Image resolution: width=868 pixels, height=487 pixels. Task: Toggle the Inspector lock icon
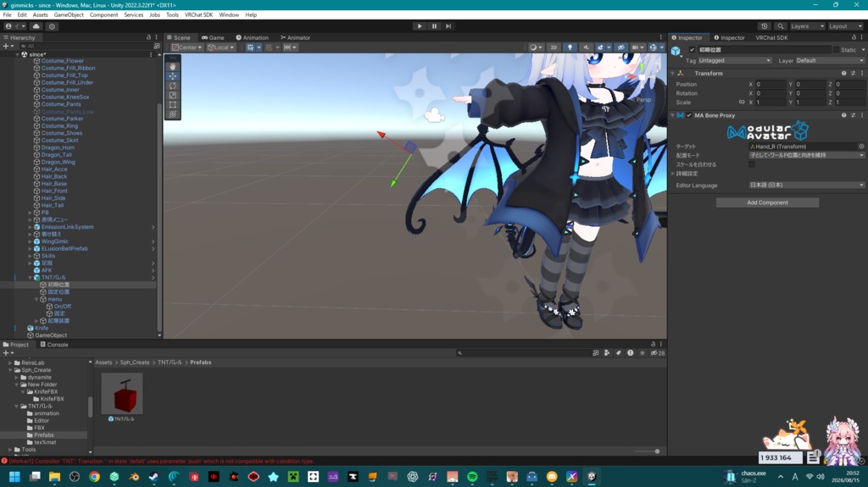tap(854, 37)
